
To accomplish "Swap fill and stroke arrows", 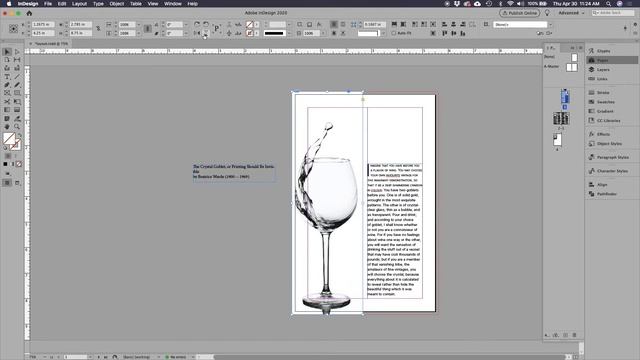I will pyautogui.click(x=19, y=135).
